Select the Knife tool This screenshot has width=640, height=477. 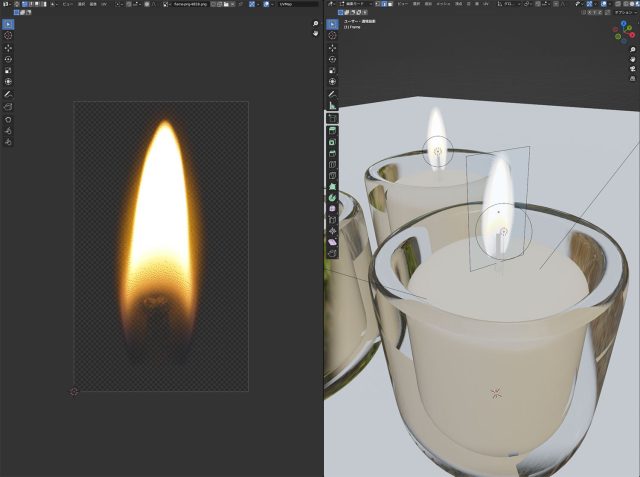click(x=332, y=175)
